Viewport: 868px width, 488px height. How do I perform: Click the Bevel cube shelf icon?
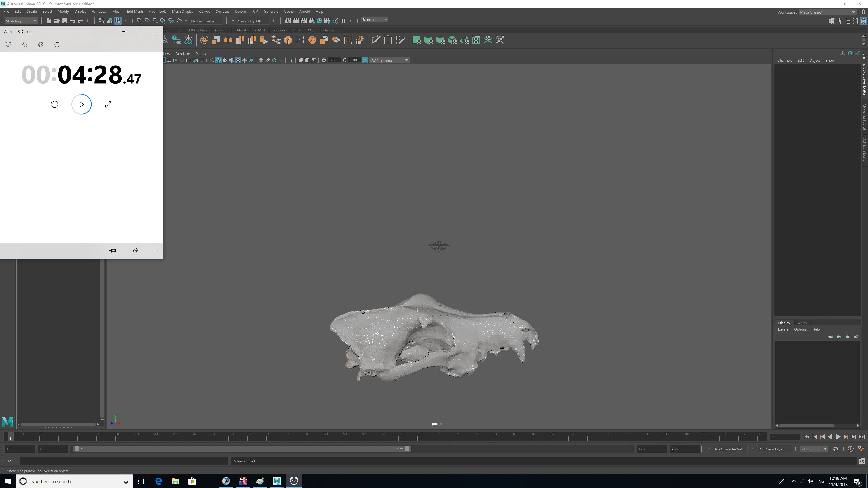[288, 40]
